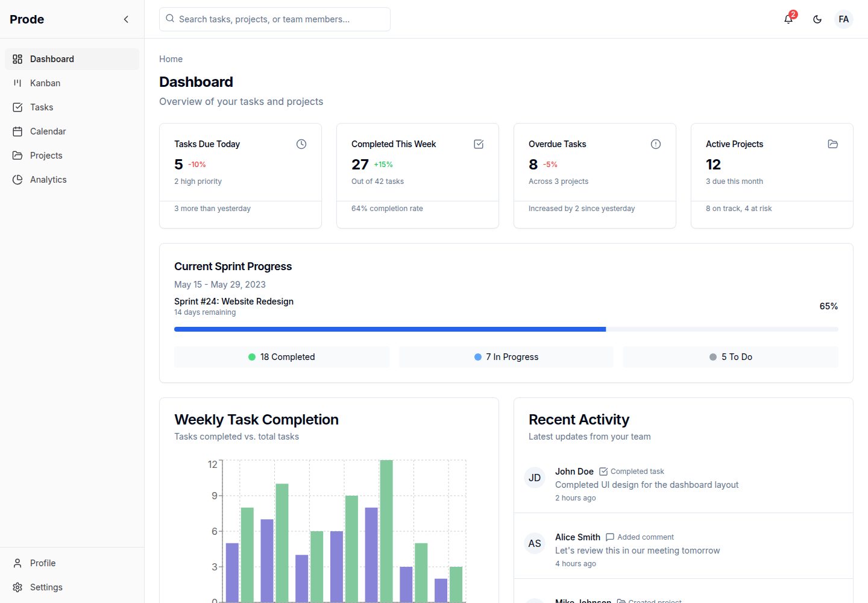Focus the search tasks and projects field
Viewport: 868px width, 603px height.
coord(275,19)
